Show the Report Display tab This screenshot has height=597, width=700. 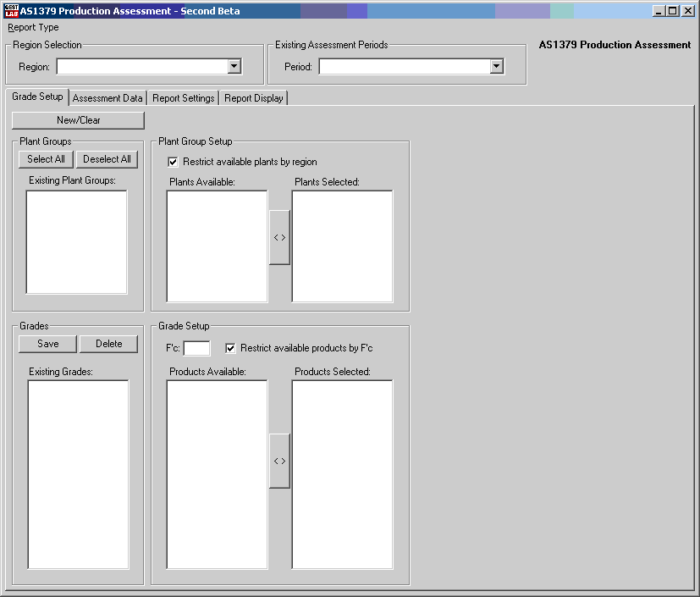pyautogui.click(x=254, y=98)
